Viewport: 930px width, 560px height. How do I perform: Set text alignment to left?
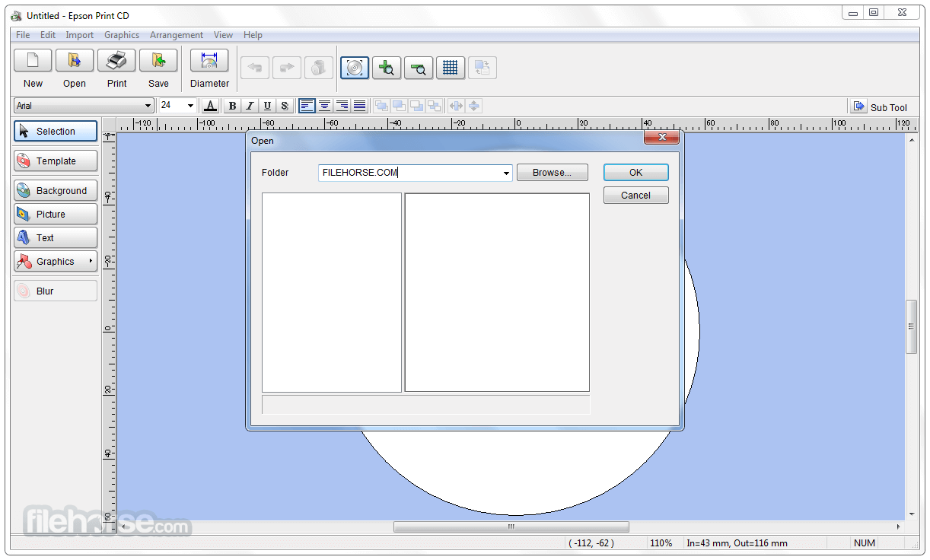307,106
